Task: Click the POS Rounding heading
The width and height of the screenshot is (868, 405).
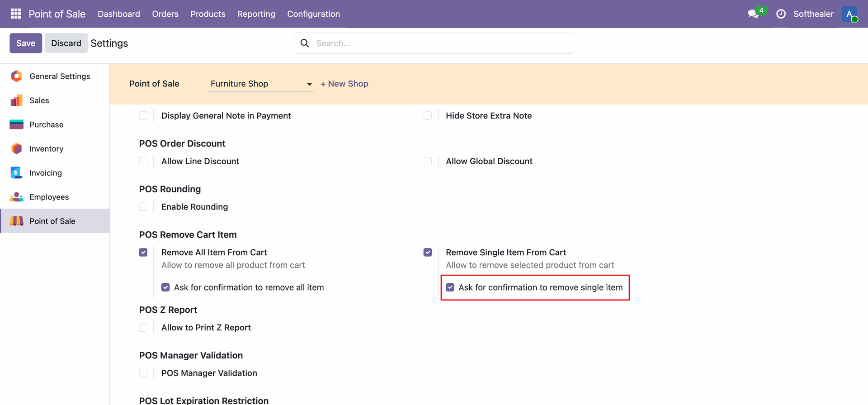Action: pos(170,189)
